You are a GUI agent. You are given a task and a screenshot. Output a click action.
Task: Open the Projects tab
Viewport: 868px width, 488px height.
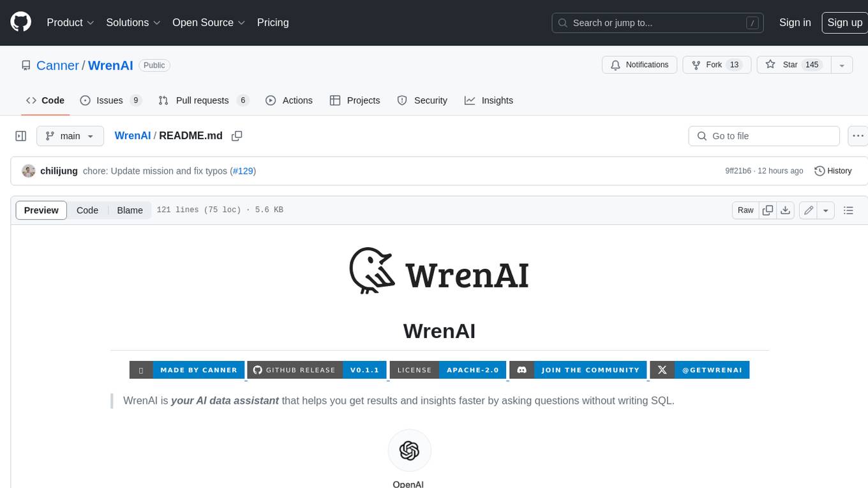(x=355, y=100)
